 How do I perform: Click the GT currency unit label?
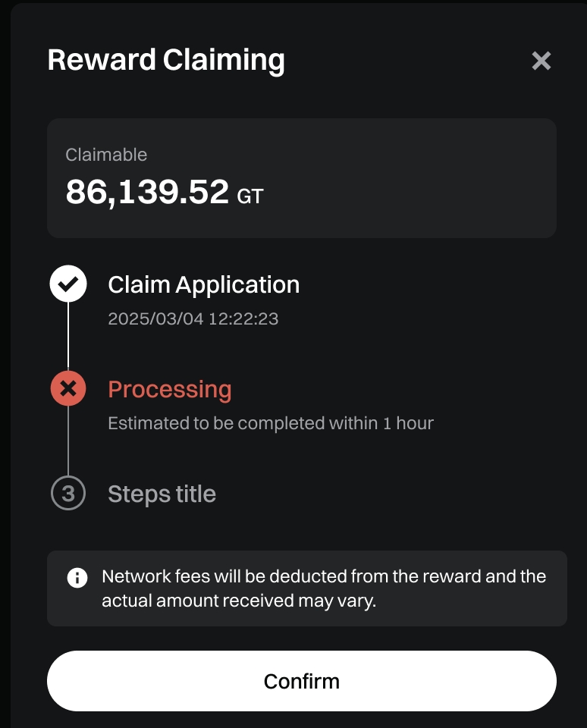[250, 196]
